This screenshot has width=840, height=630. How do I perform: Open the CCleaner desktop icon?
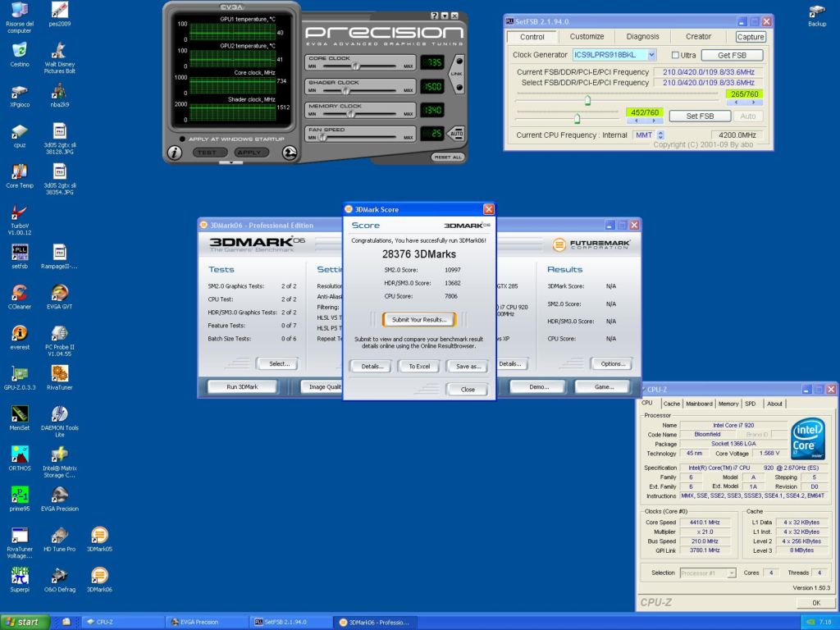(x=20, y=297)
